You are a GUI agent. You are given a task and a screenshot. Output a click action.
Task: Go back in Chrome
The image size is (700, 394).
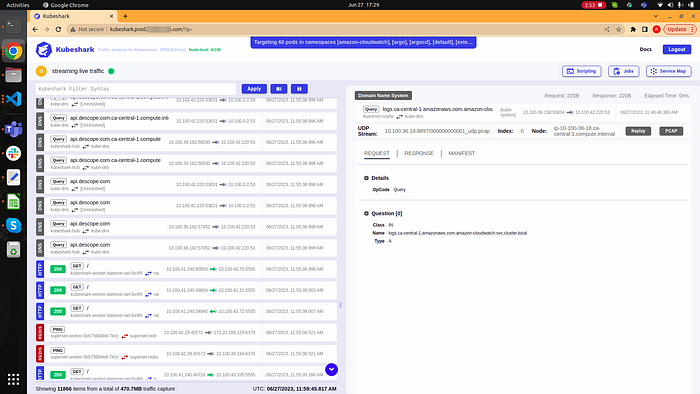(x=35, y=29)
